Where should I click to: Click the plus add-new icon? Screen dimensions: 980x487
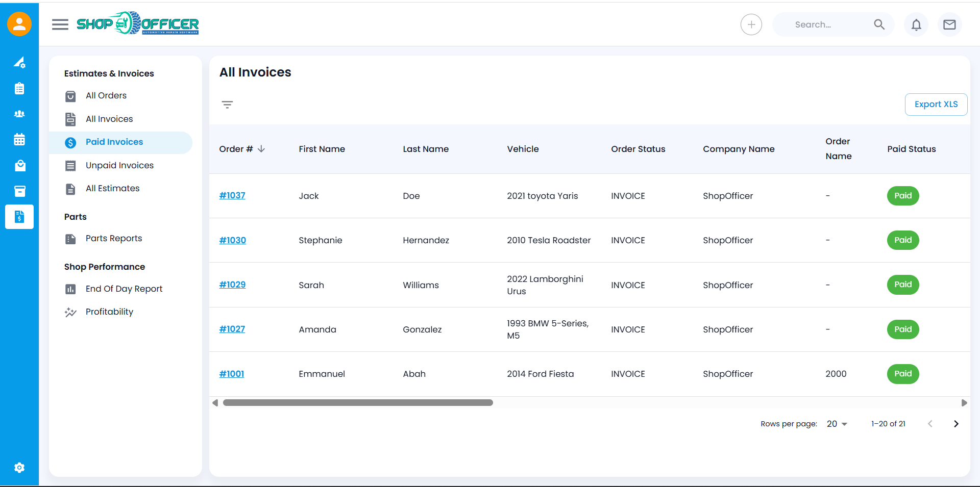pyautogui.click(x=751, y=24)
